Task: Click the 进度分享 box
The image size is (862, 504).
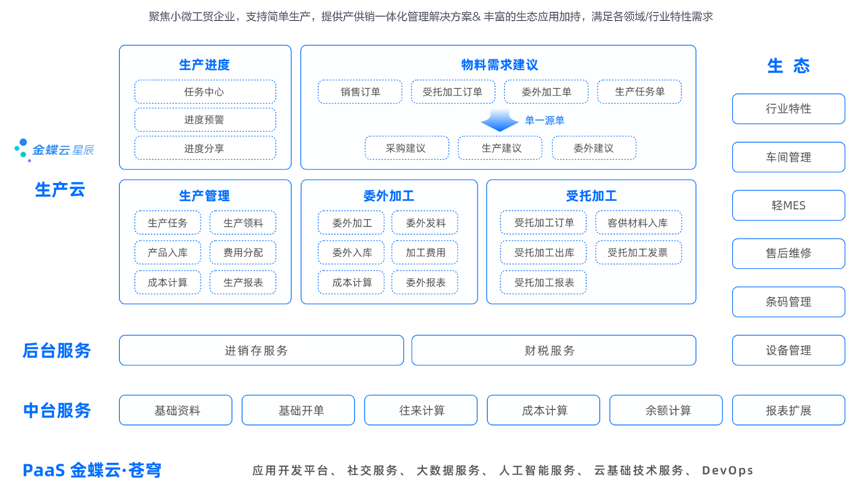Action: (205, 149)
